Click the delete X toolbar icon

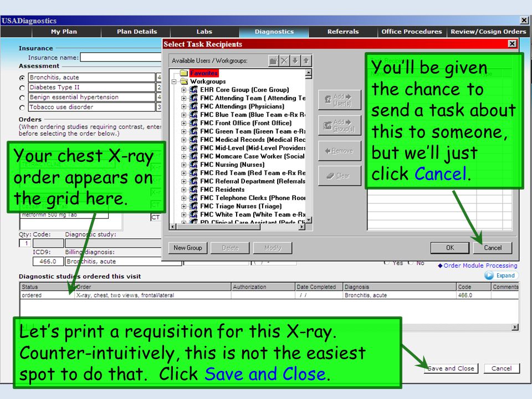(x=284, y=61)
